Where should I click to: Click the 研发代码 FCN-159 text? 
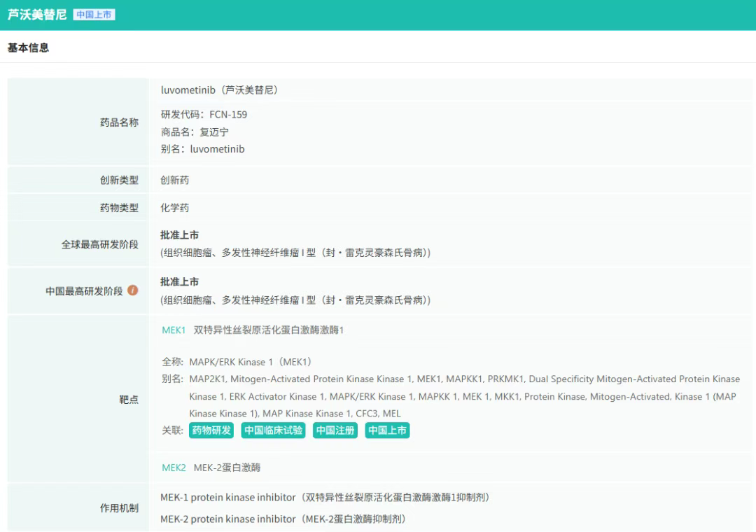(204, 115)
